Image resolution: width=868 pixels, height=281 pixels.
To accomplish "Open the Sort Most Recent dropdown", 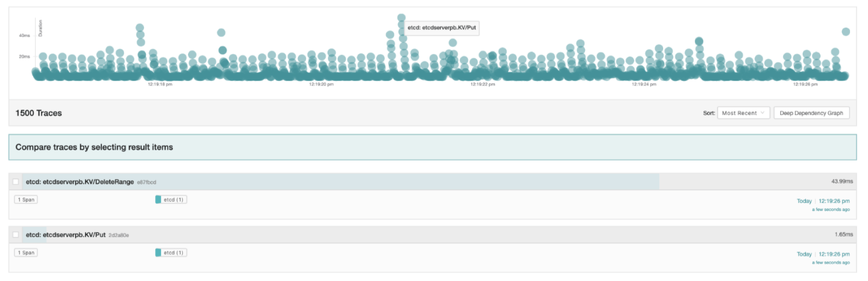I will click(743, 113).
